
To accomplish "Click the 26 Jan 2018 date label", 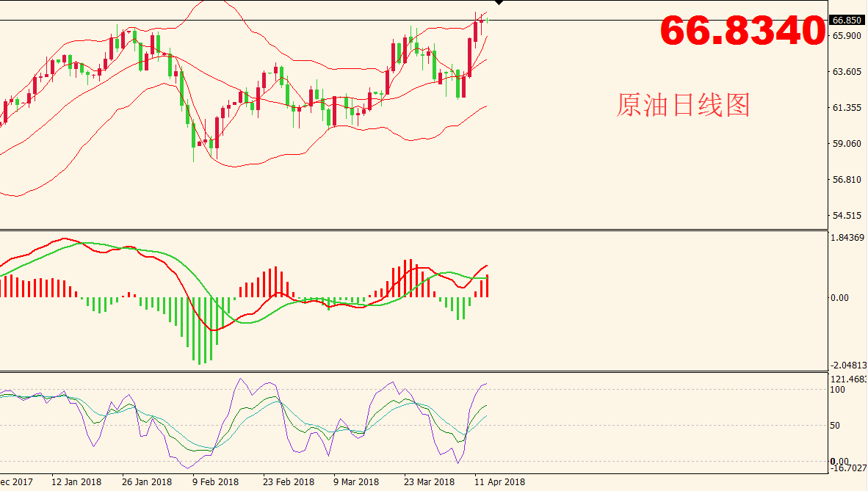I will point(147,482).
